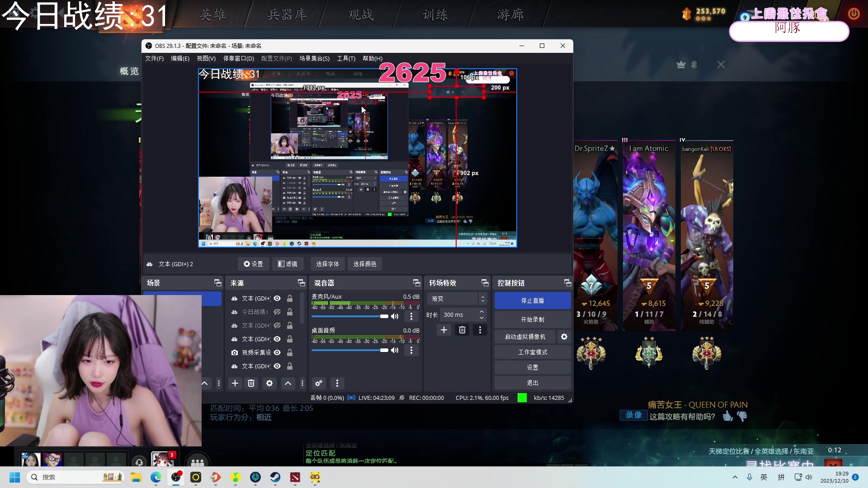Screen dimensions: 868x488
Task: Open the 停靠窗口(D) menu
Action: point(238,58)
